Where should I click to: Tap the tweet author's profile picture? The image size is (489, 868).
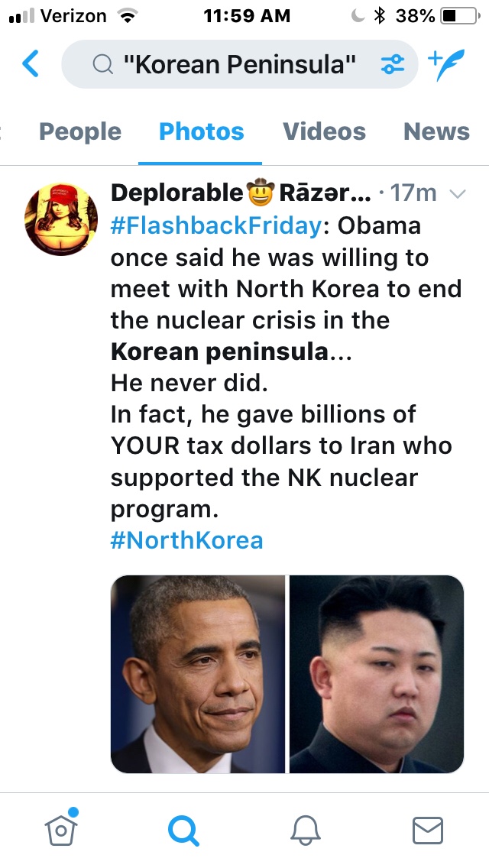pos(61,219)
